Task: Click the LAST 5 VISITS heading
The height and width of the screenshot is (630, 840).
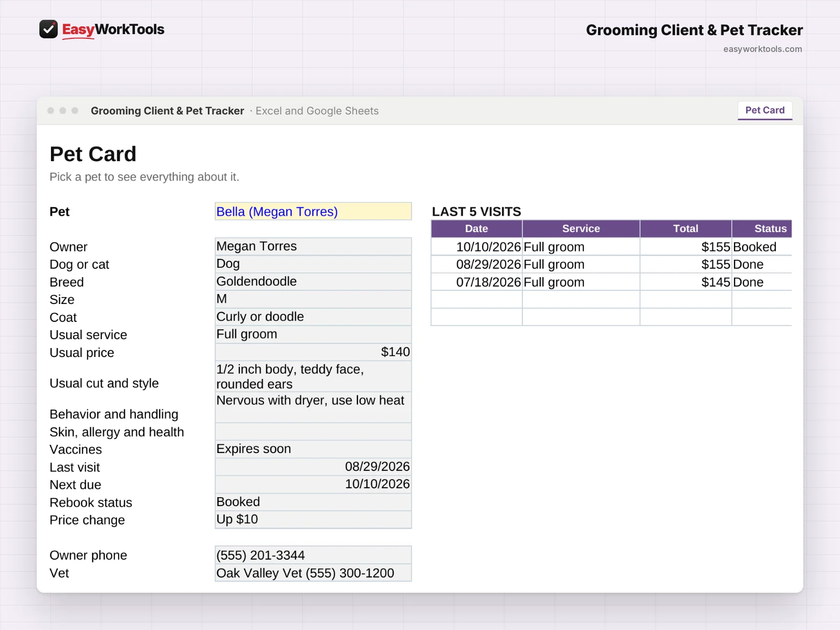Action: coord(477,212)
